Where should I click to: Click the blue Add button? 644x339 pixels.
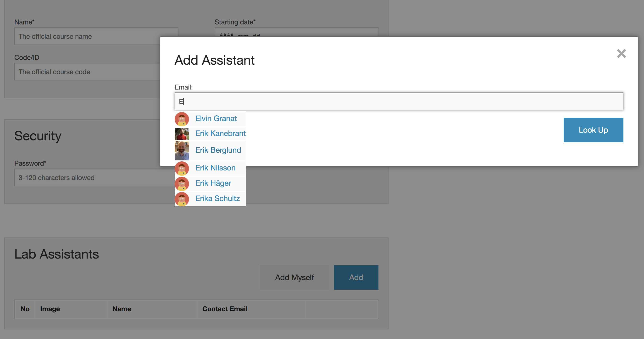pos(356,277)
